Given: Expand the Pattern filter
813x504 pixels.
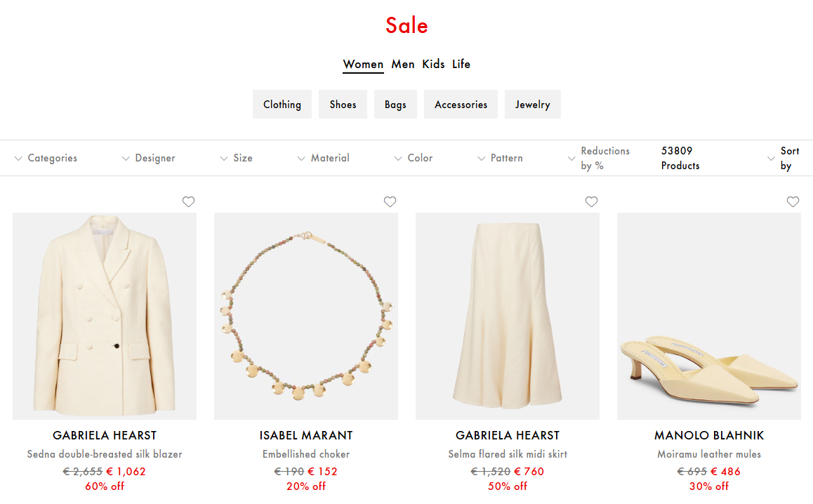Looking at the screenshot, I should pyautogui.click(x=499, y=158).
